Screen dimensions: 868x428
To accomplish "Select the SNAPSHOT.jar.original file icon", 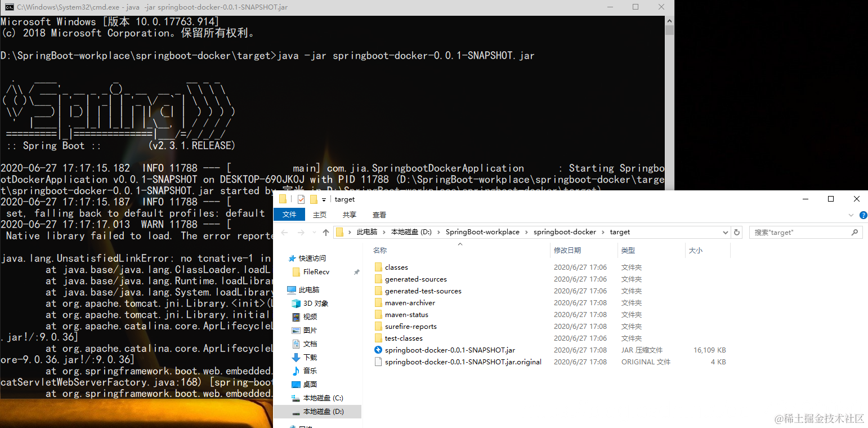I will point(378,362).
